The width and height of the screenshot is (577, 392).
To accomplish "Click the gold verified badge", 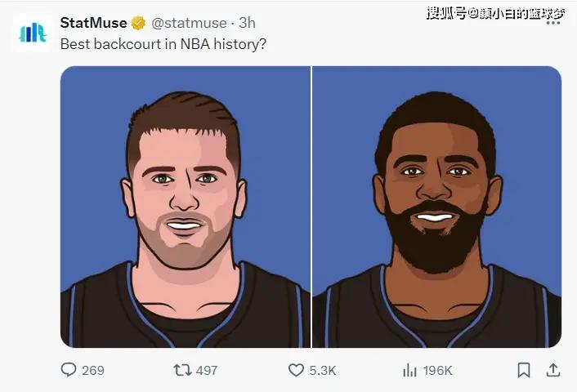I will 138,23.
